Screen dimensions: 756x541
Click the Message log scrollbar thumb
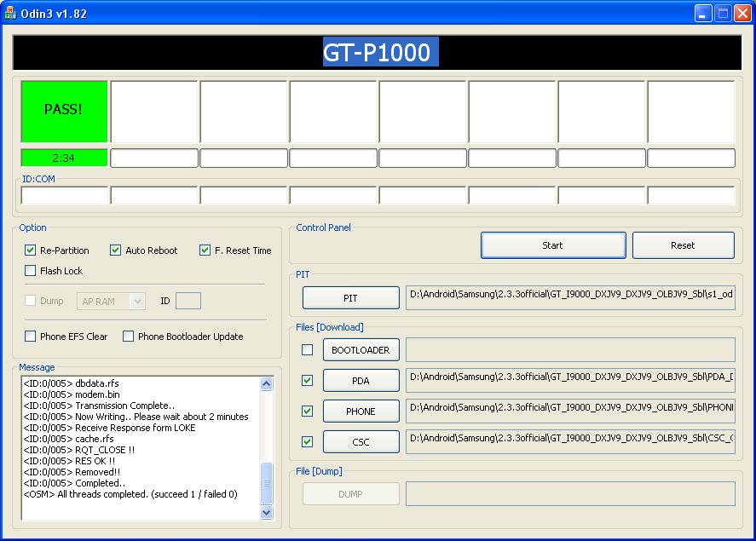[266, 483]
